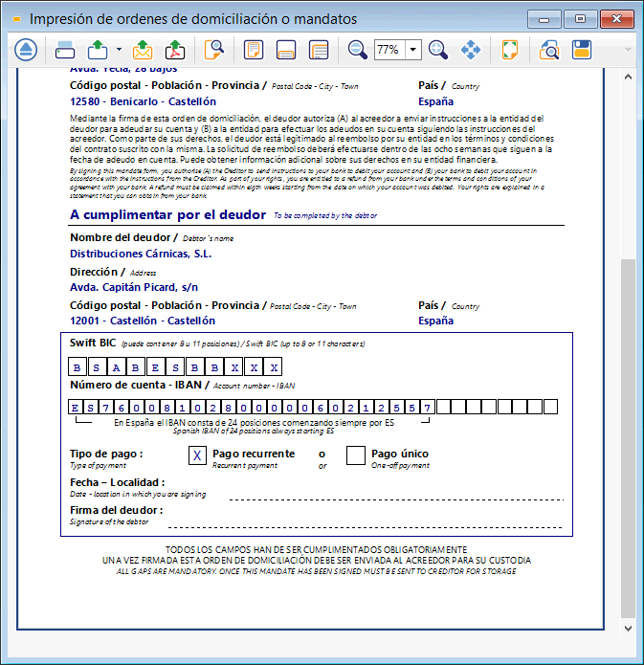
Task: Click the heading A cumplimentar por el deudor
Action: click(x=168, y=214)
